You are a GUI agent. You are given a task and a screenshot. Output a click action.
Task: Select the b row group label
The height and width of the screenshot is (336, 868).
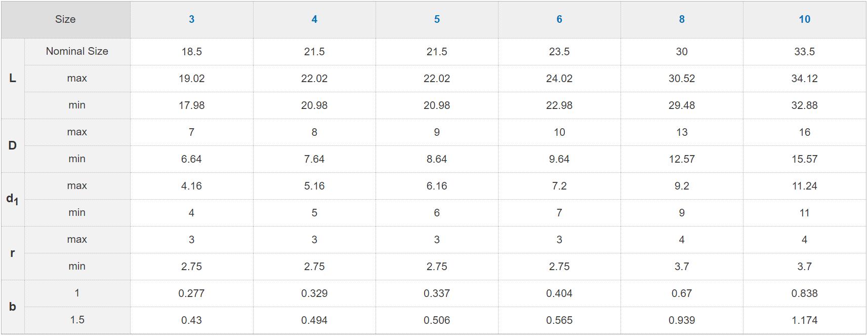coord(13,307)
